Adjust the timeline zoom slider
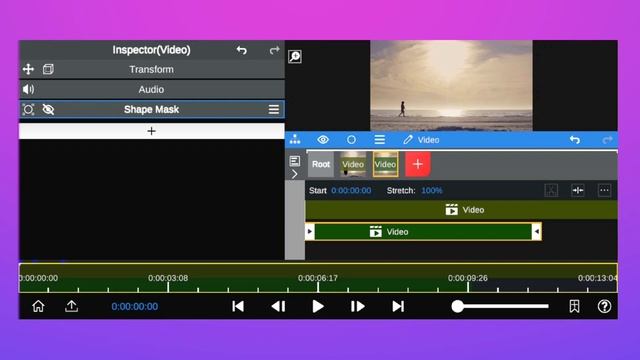Image resolution: width=640 pixels, height=360 pixels. tap(500, 306)
